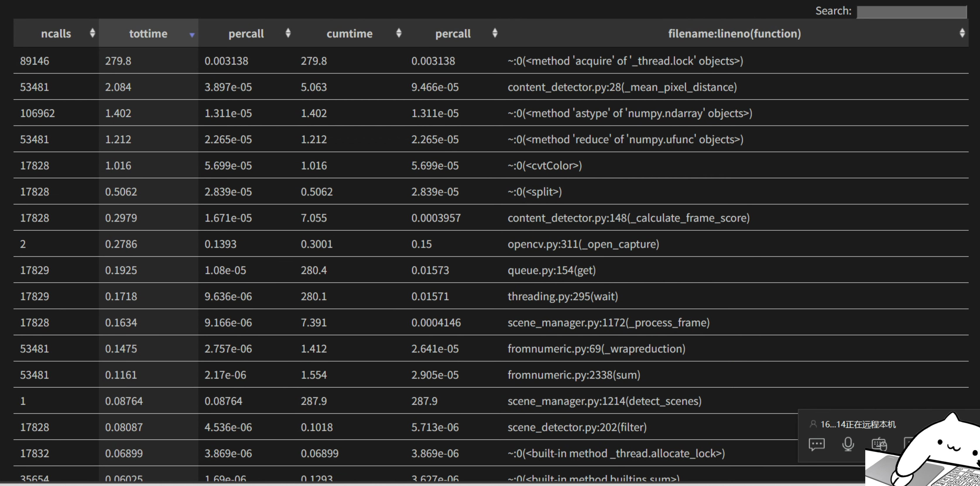Click percall value 0.0004146
980x486 pixels.
tap(436, 323)
